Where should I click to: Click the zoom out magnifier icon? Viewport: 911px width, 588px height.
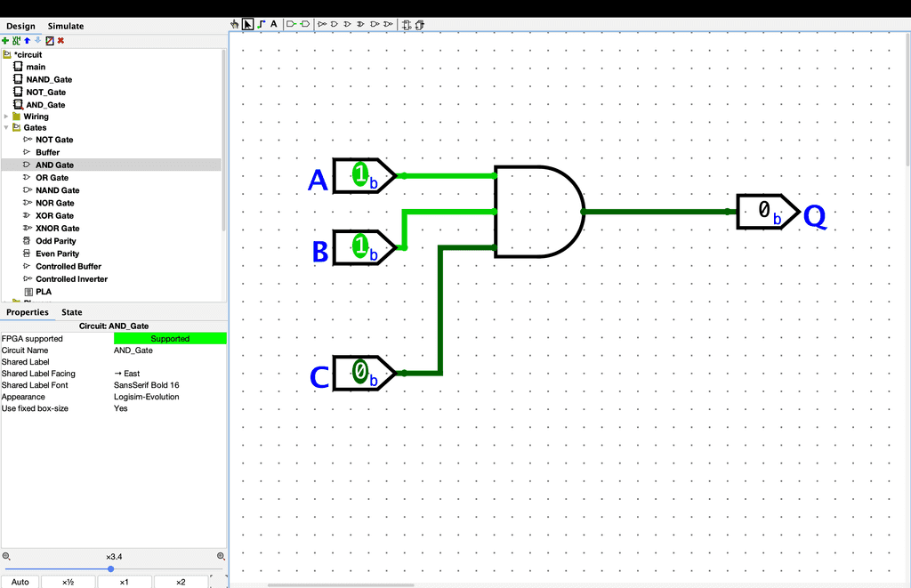[x=6, y=556]
